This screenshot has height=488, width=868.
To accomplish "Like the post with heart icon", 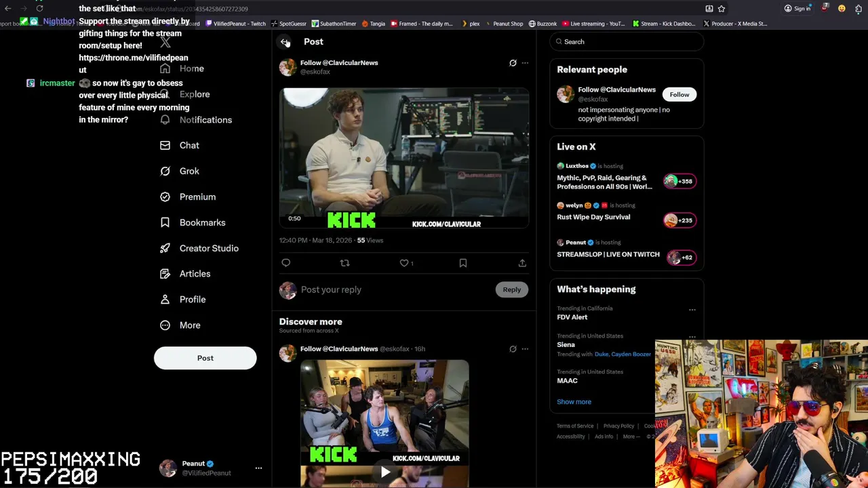I will [x=404, y=263].
